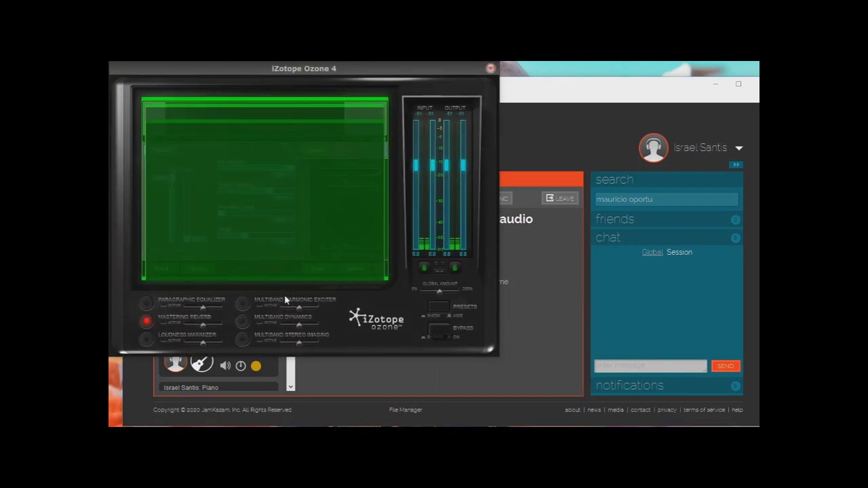The height and width of the screenshot is (488, 868).
Task: Enable the Multiband Harmonic Exciter power button
Action: (x=243, y=303)
